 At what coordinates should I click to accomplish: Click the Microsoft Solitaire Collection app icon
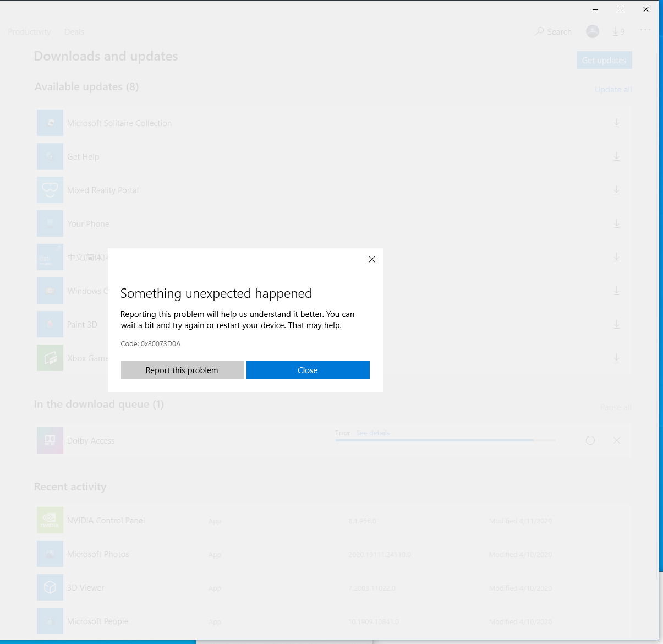click(x=50, y=123)
